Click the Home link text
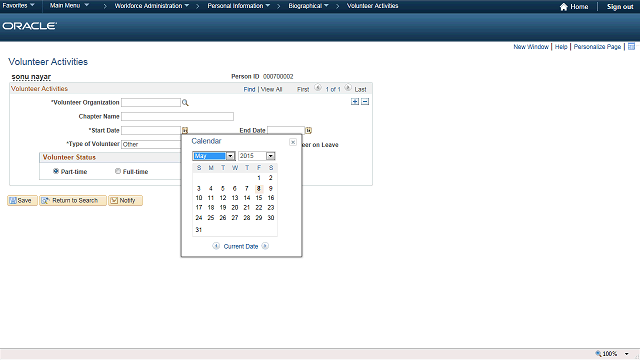The width and height of the screenshot is (640, 360). [579, 7]
